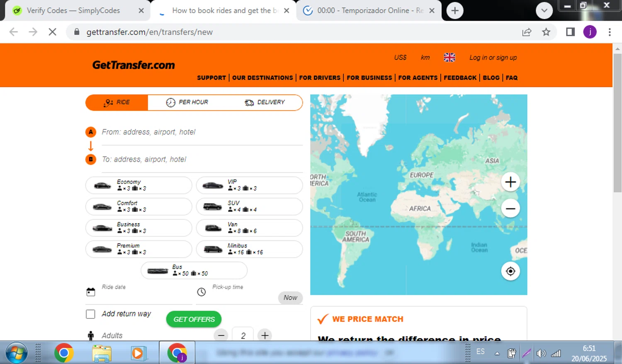
Task: Choose the Bus vehicle option
Action: coord(194,270)
